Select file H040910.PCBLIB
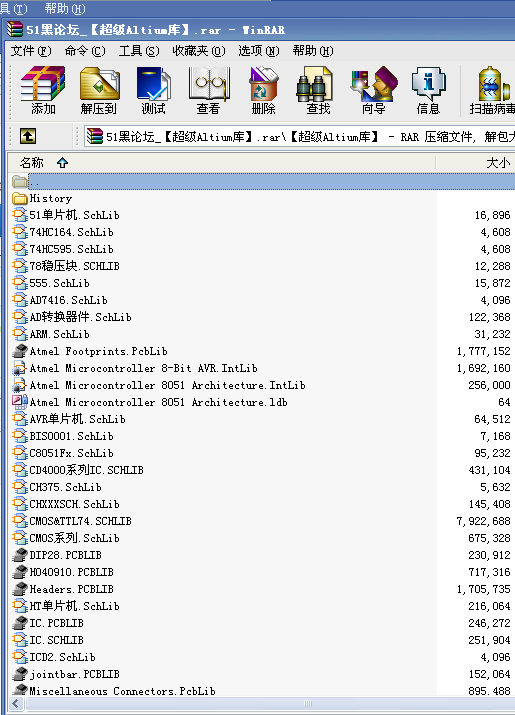 coord(71,572)
